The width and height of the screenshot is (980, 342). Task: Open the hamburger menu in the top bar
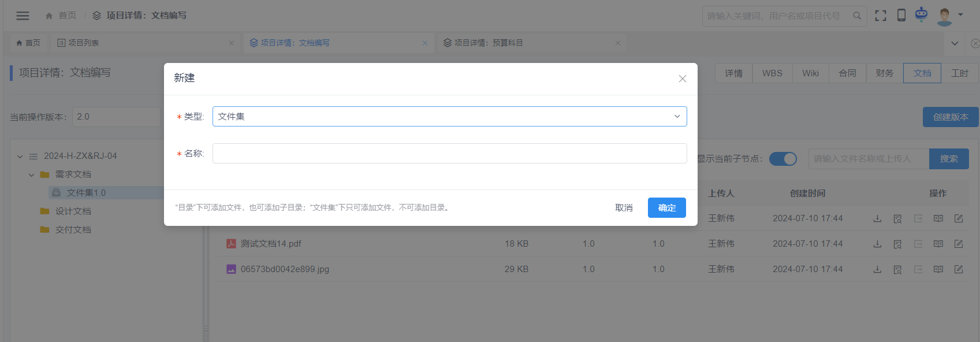[23, 16]
